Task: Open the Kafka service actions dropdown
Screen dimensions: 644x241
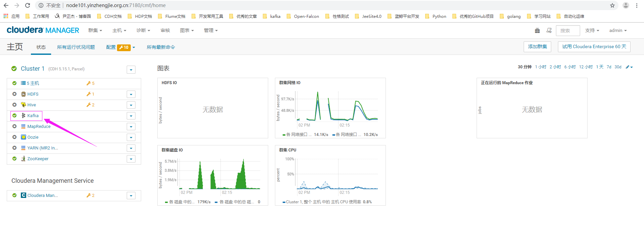Action: 131,116
